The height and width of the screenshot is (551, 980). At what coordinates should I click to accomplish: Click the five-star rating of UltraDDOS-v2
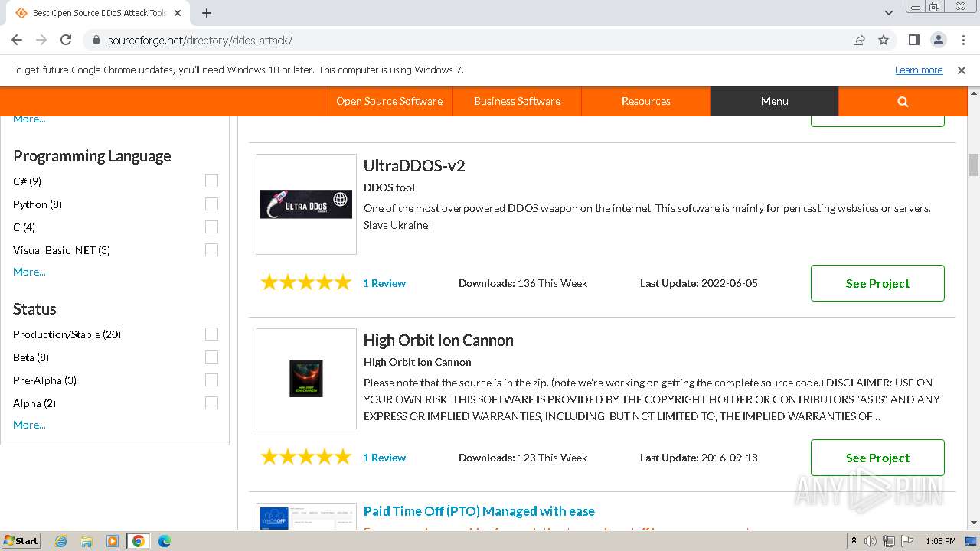306,283
